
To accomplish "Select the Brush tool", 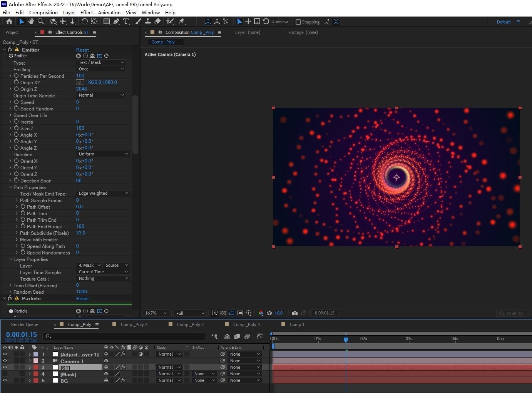I will (138, 22).
